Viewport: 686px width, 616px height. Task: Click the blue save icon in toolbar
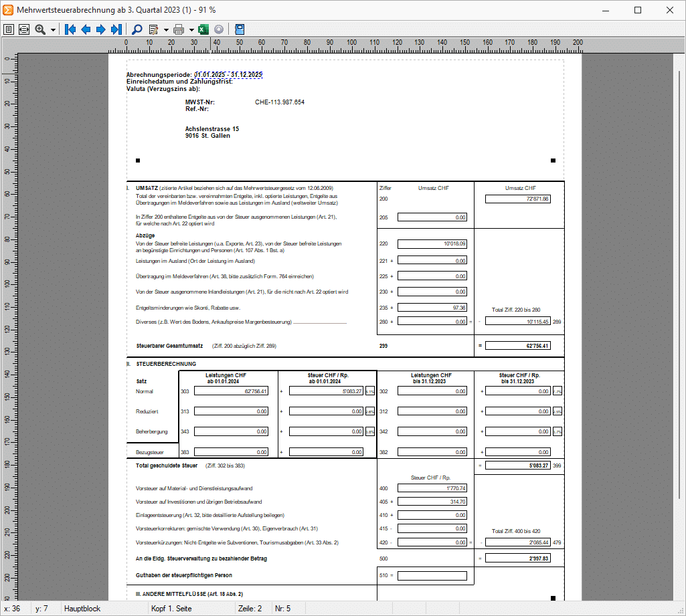(240, 29)
